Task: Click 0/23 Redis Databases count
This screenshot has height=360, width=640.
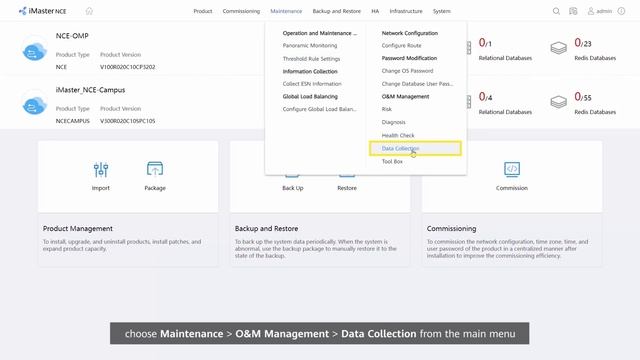Action: click(583, 43)
